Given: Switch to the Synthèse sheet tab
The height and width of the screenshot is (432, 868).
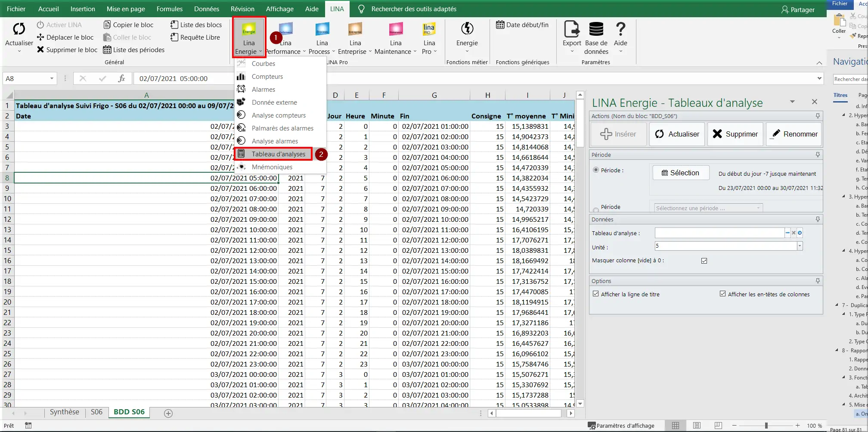Looking at the screenshot, I should [x=65, y=412].
